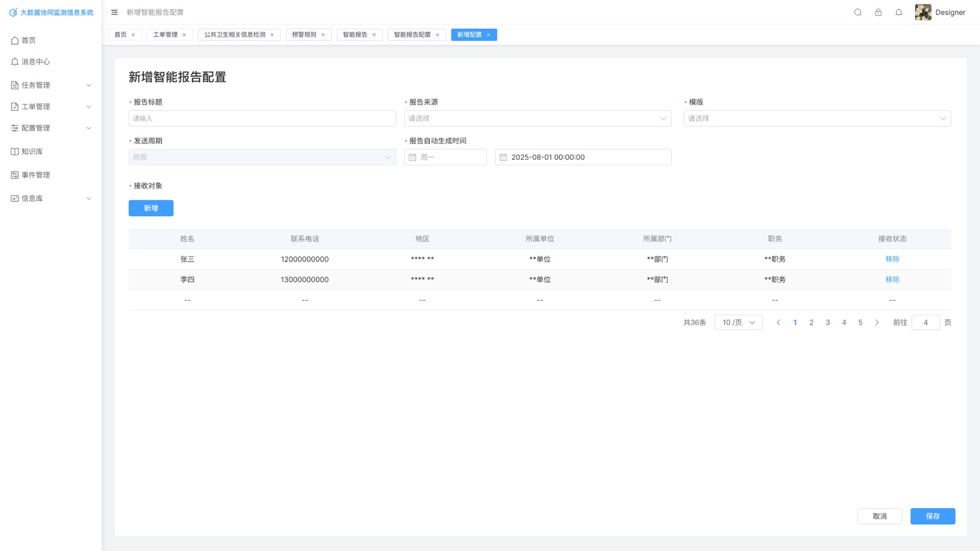The height and width of the screenshot is (551, 980).
Task: Close the 智能报告 tab
Action: coord(374,35)
